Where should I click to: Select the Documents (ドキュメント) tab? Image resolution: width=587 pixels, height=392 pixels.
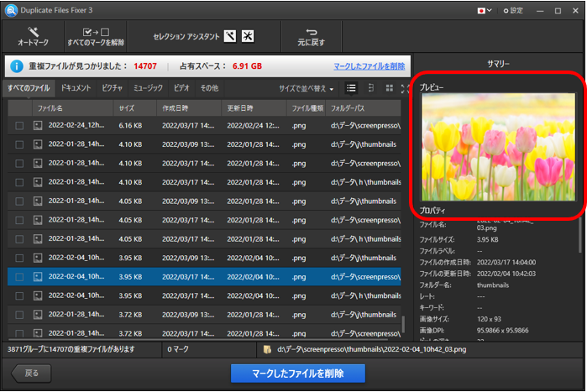tap(76, 88)
